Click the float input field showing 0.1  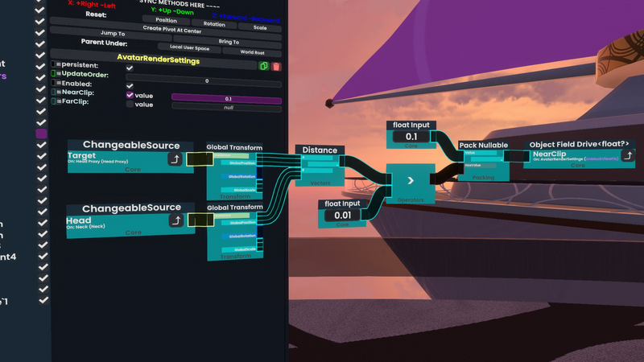(411, 137)
